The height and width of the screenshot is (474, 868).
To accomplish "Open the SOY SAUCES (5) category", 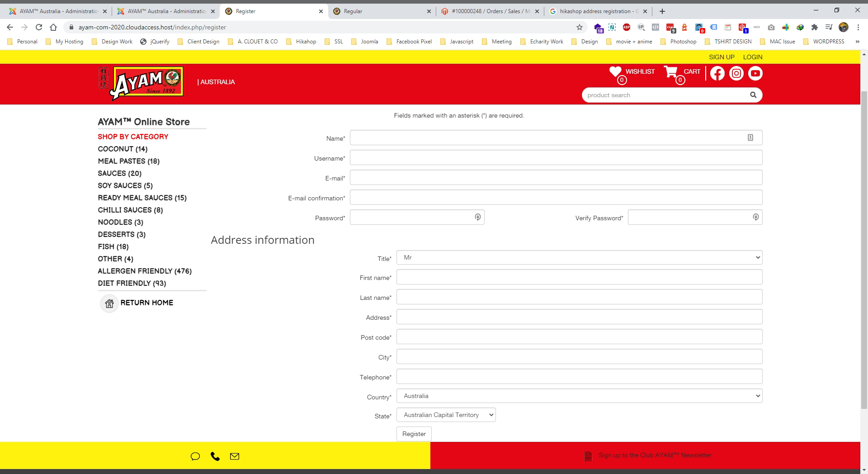I will 125,185.
